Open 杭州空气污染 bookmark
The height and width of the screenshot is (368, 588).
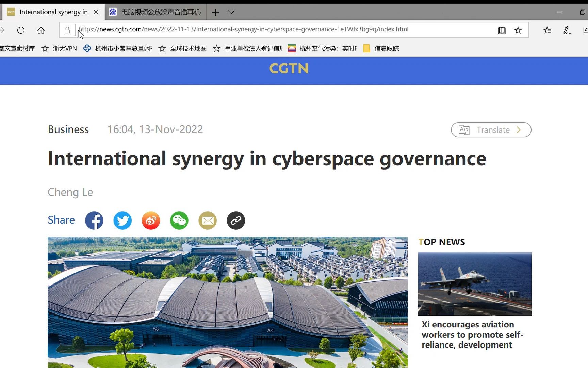pos(322,49)
